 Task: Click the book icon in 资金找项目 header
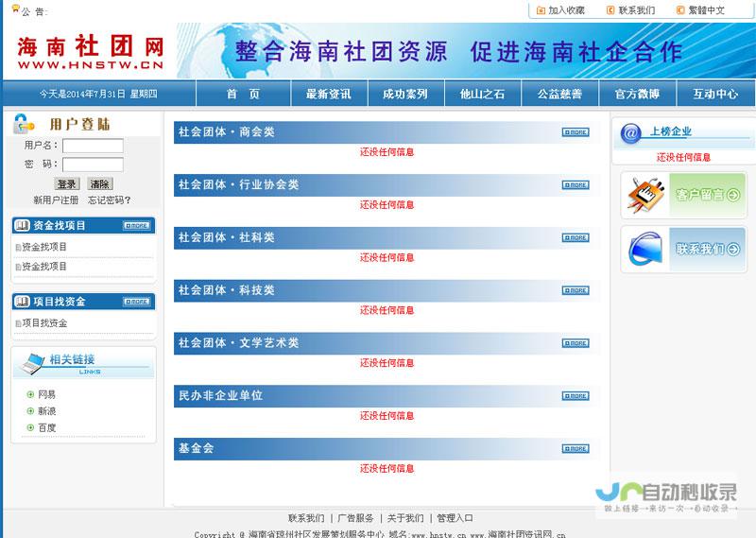[22, 225]
